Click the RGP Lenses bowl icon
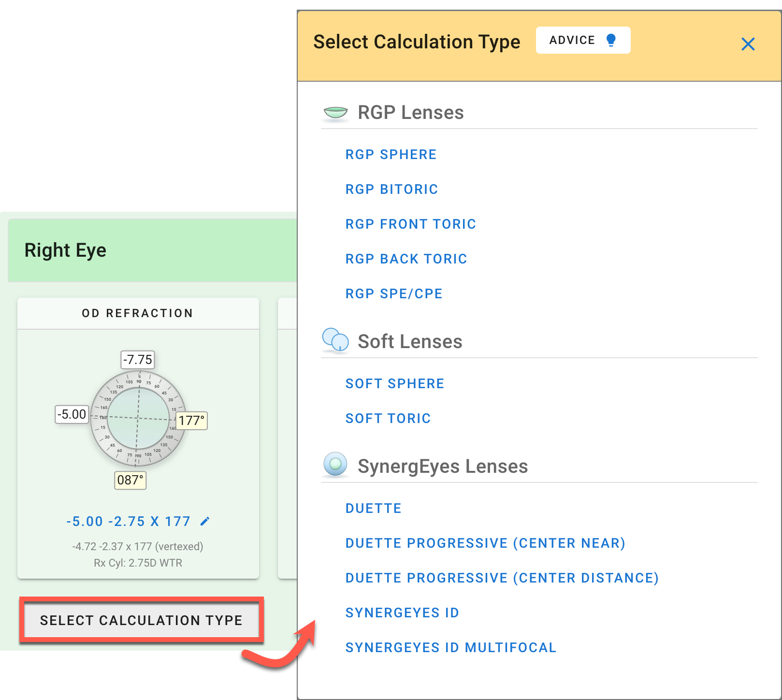Screen dimensions: 782x700 click(x=335, y=113)
